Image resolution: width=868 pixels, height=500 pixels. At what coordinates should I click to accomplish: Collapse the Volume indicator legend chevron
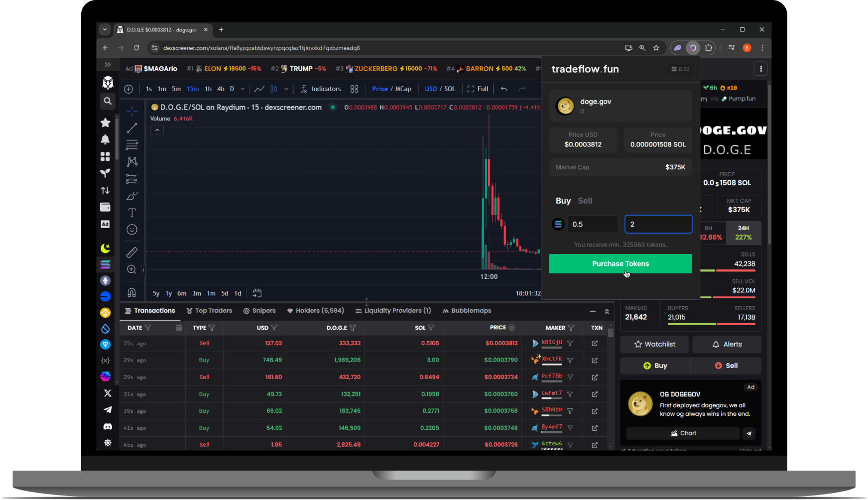tap(157, 130)
